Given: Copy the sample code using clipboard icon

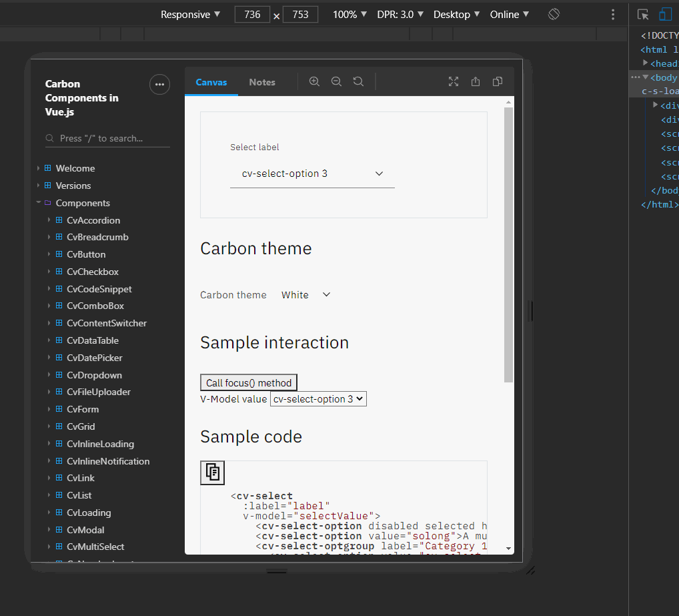Looking at the screenshot, I should coord(212,473).
